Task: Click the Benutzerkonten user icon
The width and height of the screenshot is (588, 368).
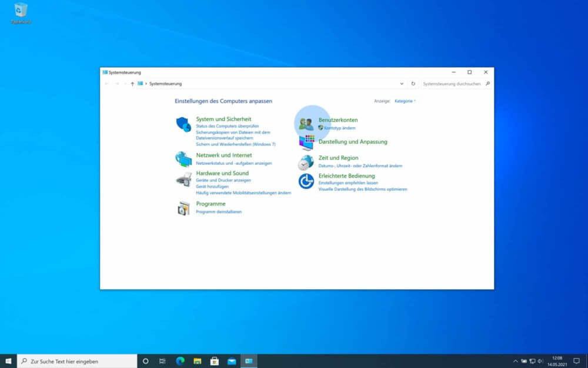Action: (x=307, y=122)
